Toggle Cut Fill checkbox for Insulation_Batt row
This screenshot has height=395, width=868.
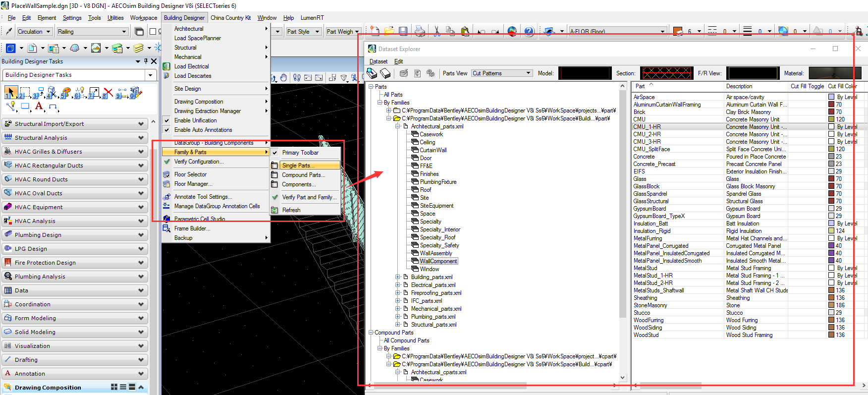831,224
